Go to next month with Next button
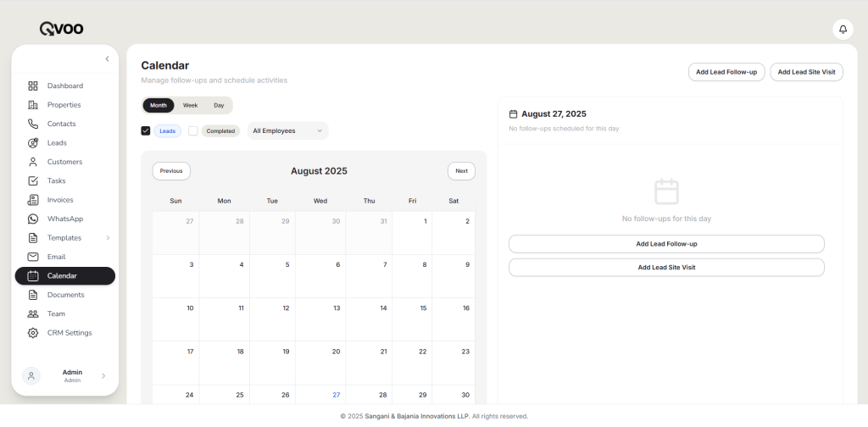This screenshot has height=427, width=868. (461, 171)
